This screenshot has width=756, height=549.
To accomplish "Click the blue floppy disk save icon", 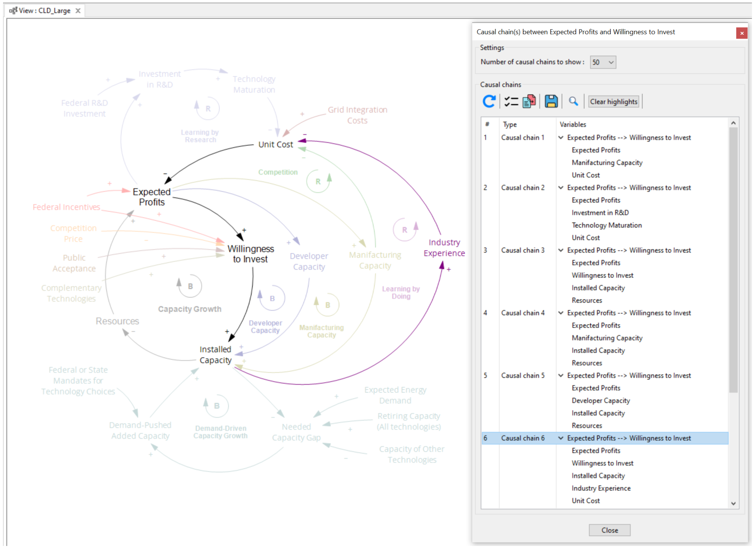I will tap(551, 101).
